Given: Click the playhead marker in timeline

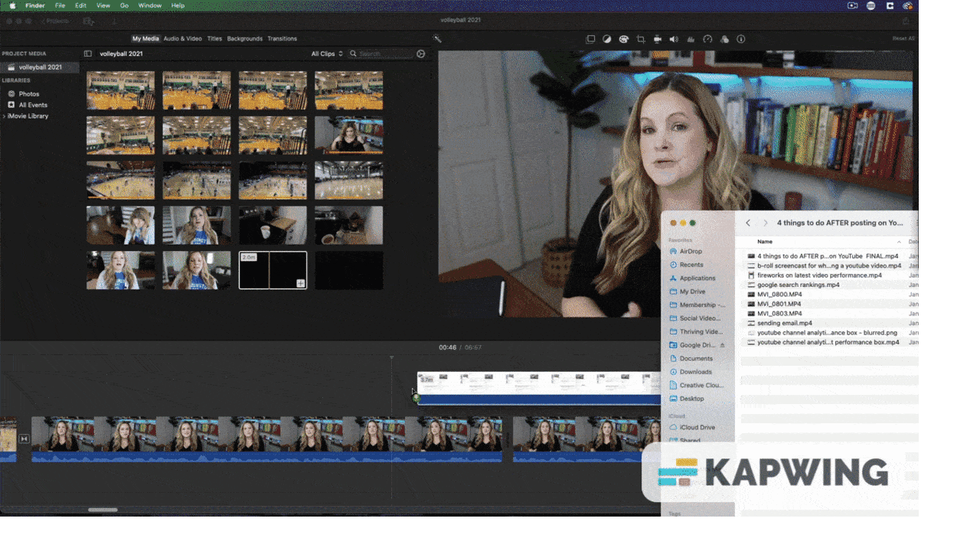Looking at the screenshot, I should pyautogui.click(x=391, y=357).
